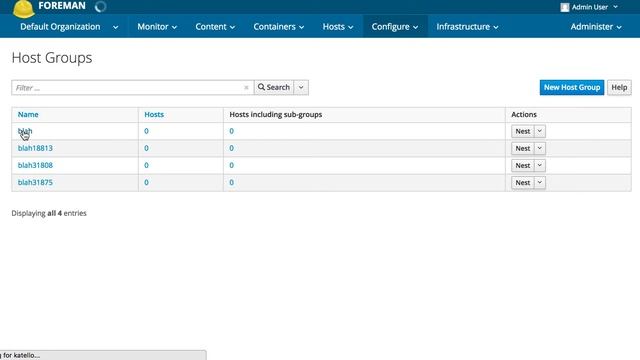The image size is (640, 360).
Task: Click the Foreman helmet logo
Action: 23,9
